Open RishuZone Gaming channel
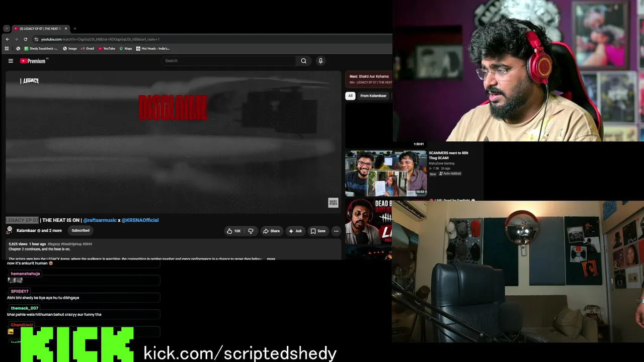Image resolution: width=644 pixels, height=362 pixels. 441,163
